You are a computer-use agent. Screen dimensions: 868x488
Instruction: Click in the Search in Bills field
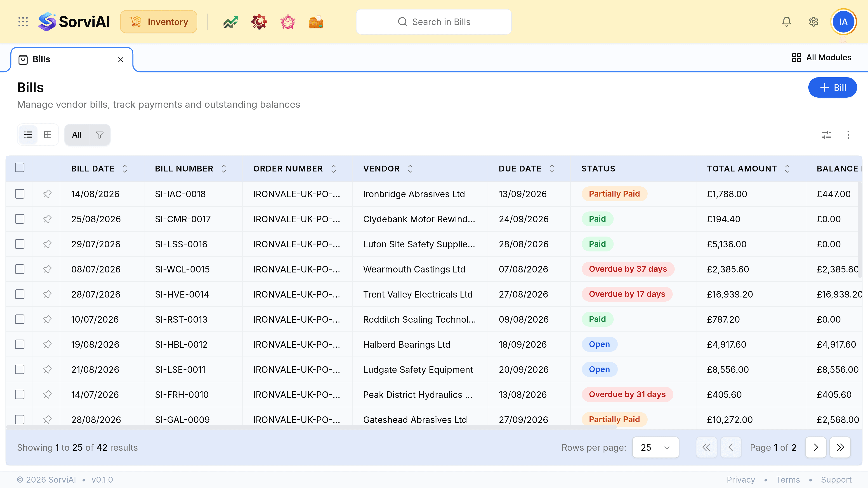point(434,22)
